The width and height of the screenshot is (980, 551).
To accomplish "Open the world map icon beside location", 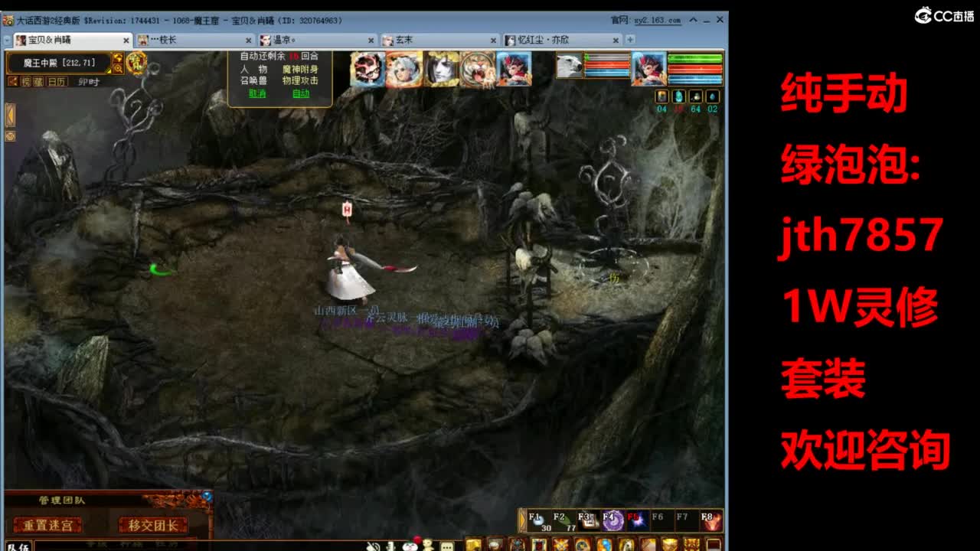I will [x=118, y=57].
